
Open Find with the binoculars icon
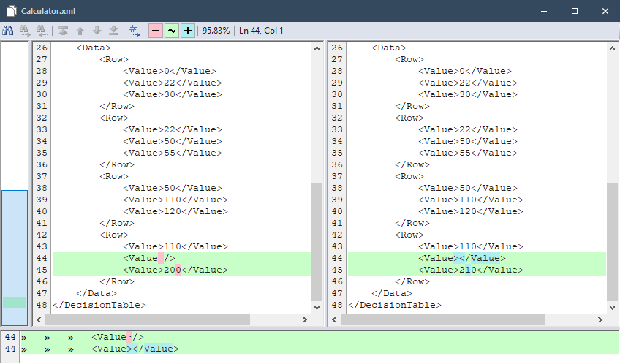(8, 31)
